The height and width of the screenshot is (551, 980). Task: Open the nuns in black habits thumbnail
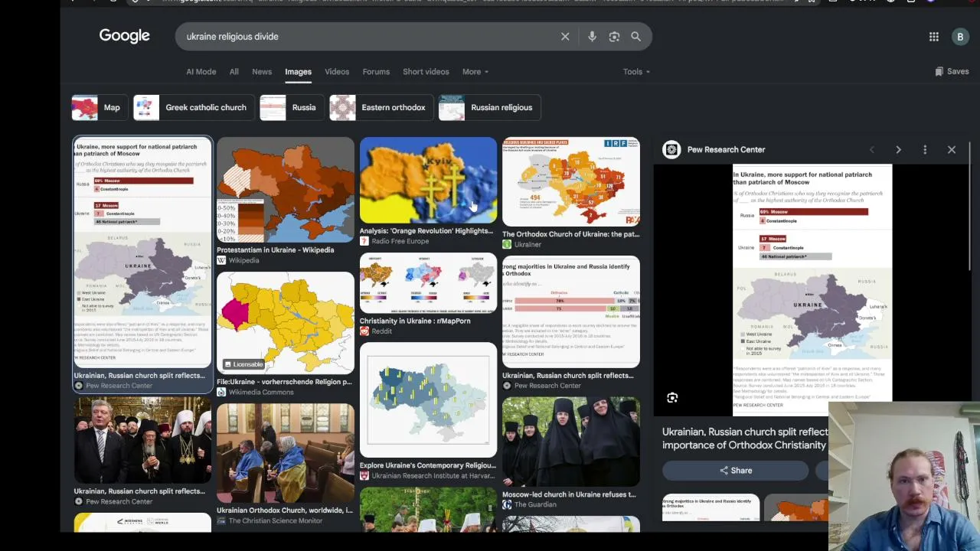pyautogui.click(x=571, y=442)
